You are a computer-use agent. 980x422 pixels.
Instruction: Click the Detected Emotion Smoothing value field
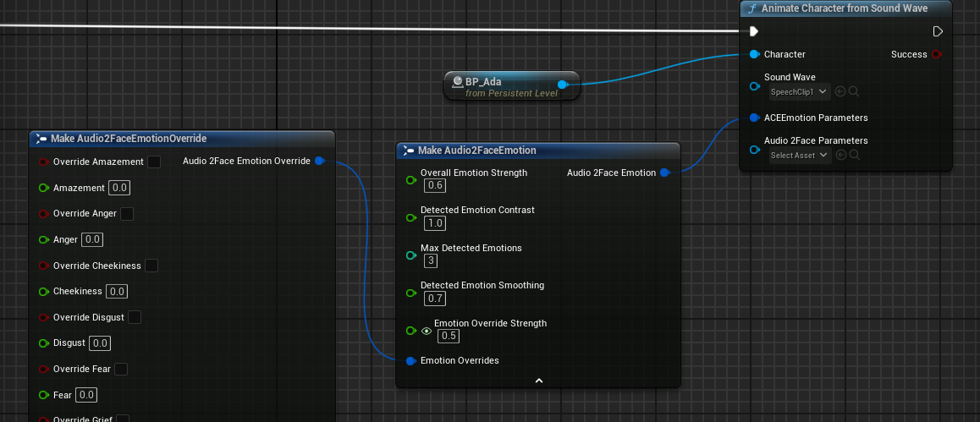coord(436,299)
